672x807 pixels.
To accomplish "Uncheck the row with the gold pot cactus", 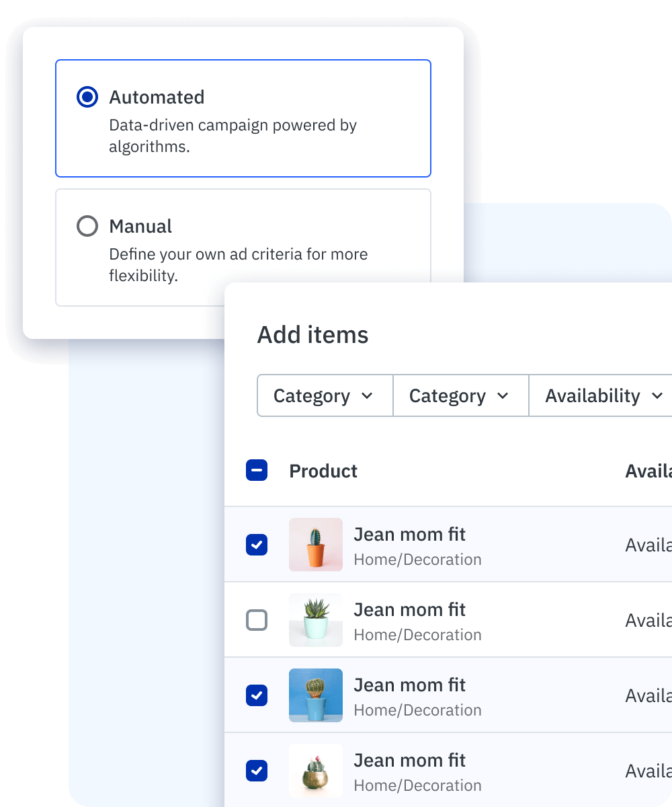I will [257, 771].
